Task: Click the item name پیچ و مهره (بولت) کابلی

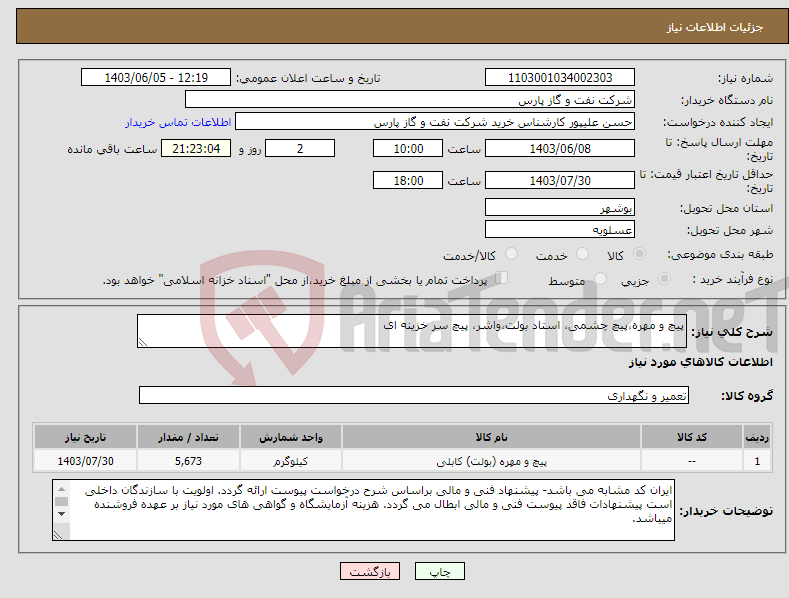Action: [x=491, y=461]
